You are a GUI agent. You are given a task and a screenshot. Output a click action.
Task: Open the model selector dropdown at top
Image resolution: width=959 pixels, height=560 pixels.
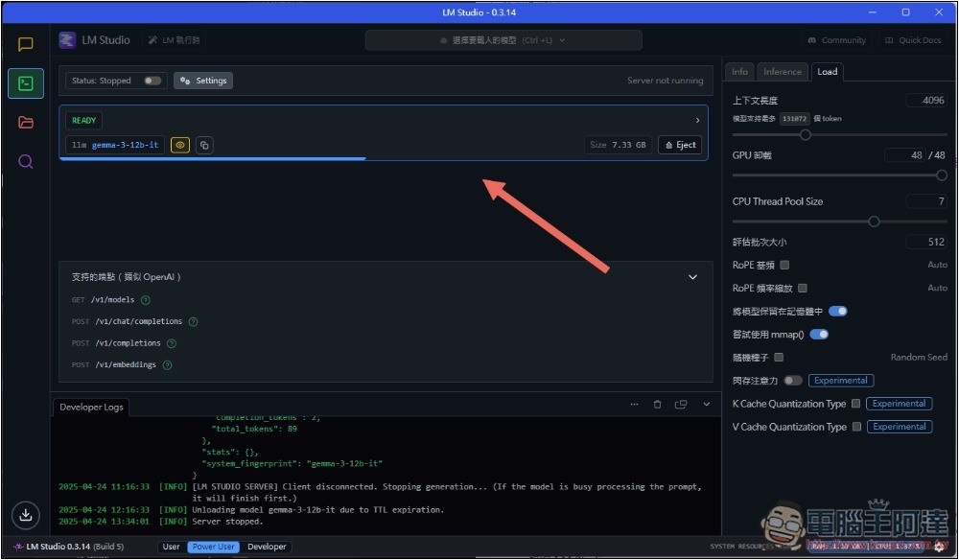coord(503,40)
